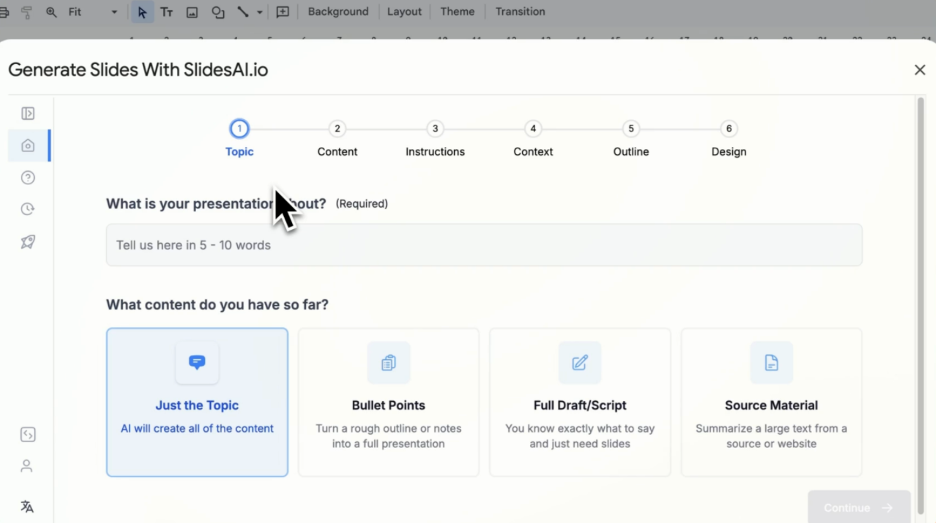Image resolution: width=936 pixels, height=524 pixels.
Task: Click the code bracket icon in the sidebar
Action: (28, 434)
